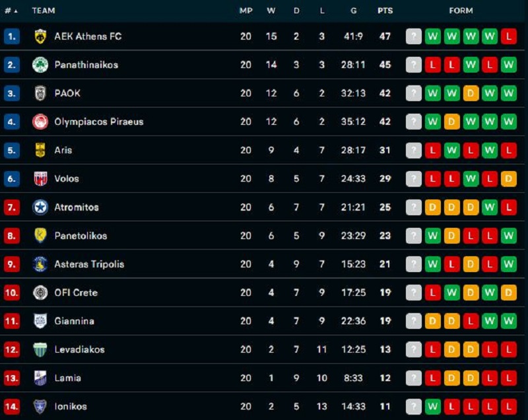Open the OFI Crete team link
The width and height of the screenshot is (528, 420).
point(76,293)
